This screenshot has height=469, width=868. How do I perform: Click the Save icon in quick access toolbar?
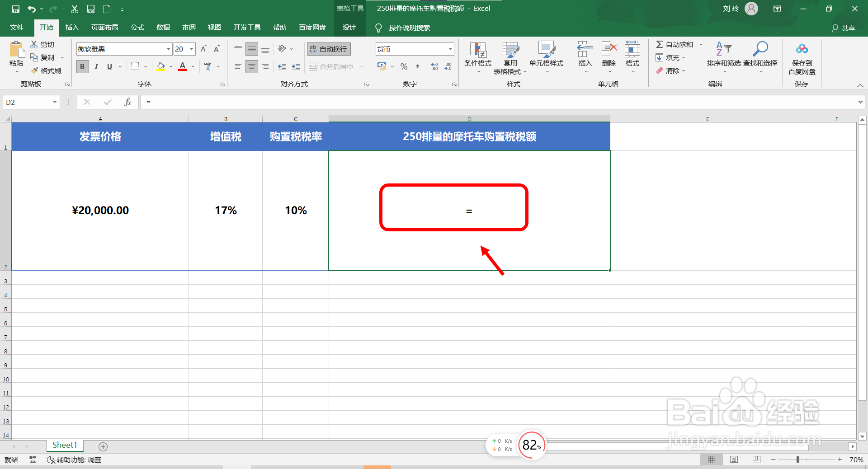pos(16,9)
